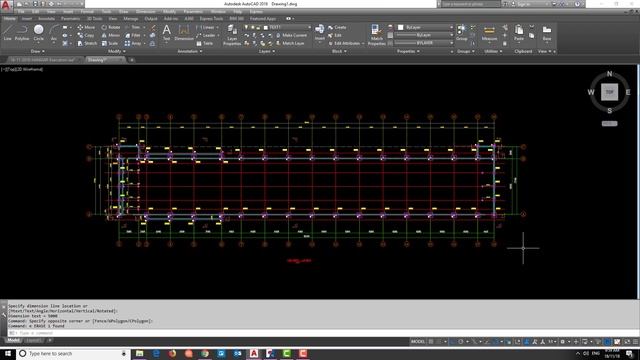Open AutoCAD from the taskbar

point(253,353)
